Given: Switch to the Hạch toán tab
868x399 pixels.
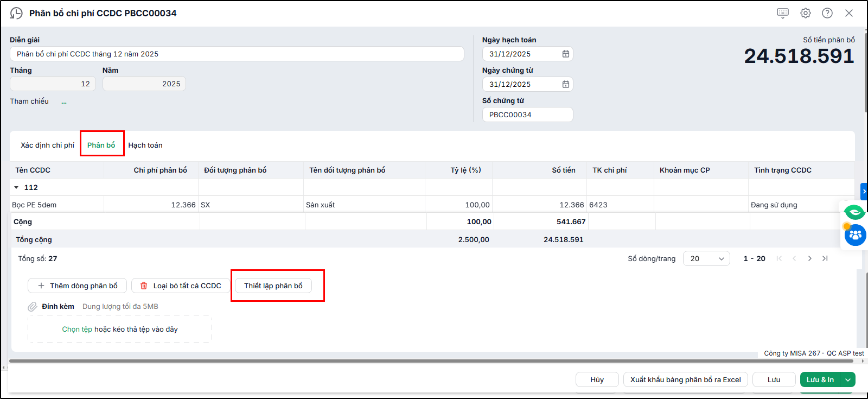Looking at the screenshot, I should [x=145, y=145].
